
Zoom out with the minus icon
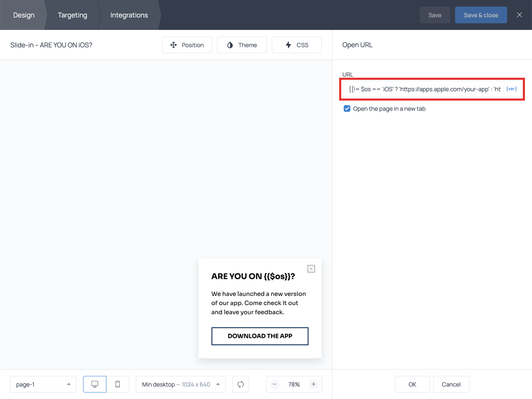pos(275,384)
